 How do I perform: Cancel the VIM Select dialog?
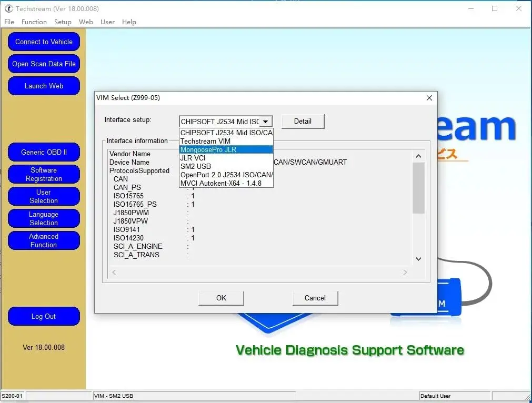pyautogui.click(x=315, y=298)
